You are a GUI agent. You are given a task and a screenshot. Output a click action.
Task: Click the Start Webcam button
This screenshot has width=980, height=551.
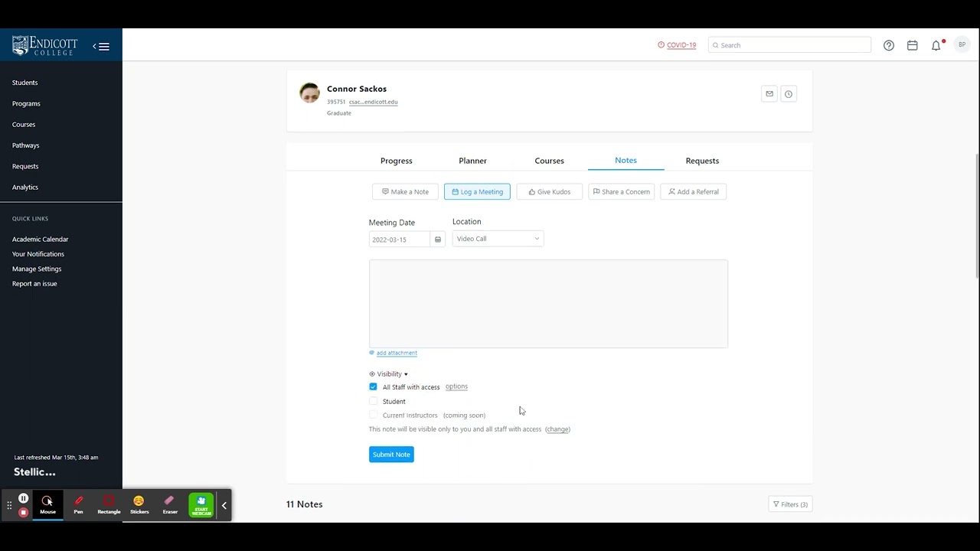coord(201,505)
